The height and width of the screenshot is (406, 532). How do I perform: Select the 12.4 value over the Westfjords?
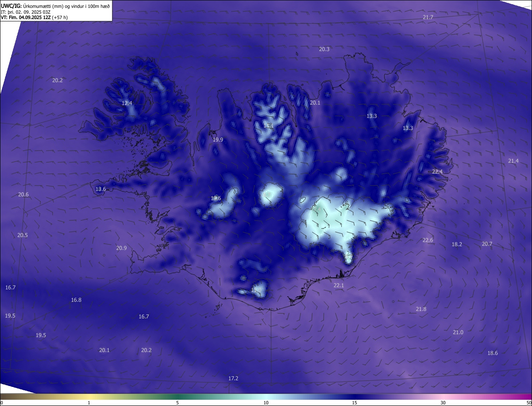127,103
